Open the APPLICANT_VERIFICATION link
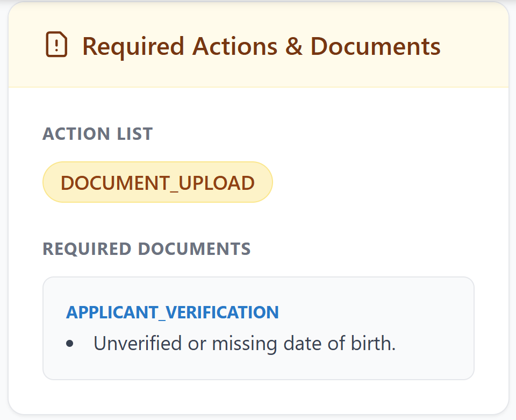 173,312
